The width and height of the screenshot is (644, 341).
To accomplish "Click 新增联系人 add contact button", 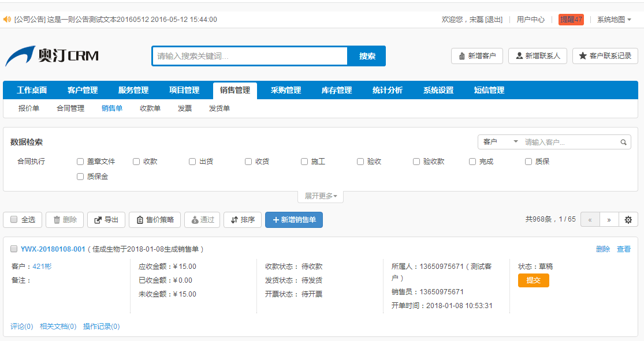I will coord(538,56).
